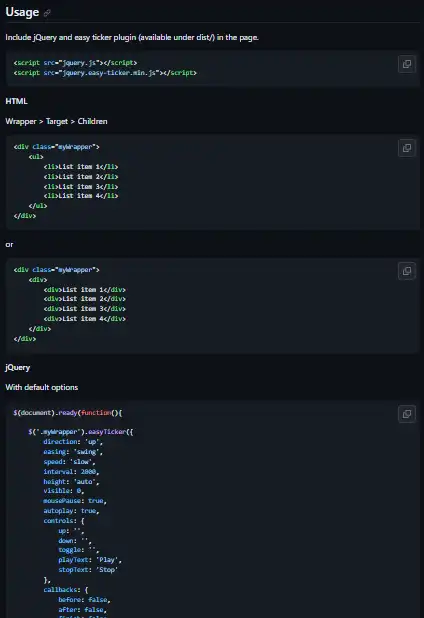Click the "down: ''," line

coord(75,541)
